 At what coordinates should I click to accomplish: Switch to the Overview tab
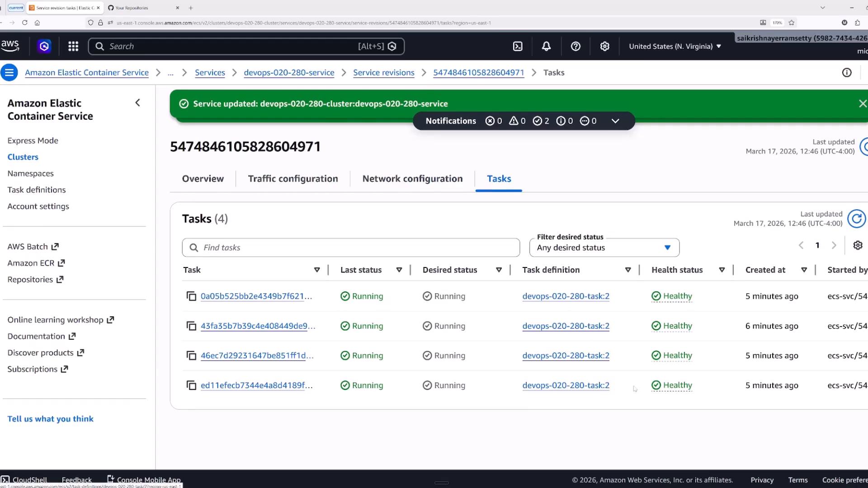pos(203,178)
